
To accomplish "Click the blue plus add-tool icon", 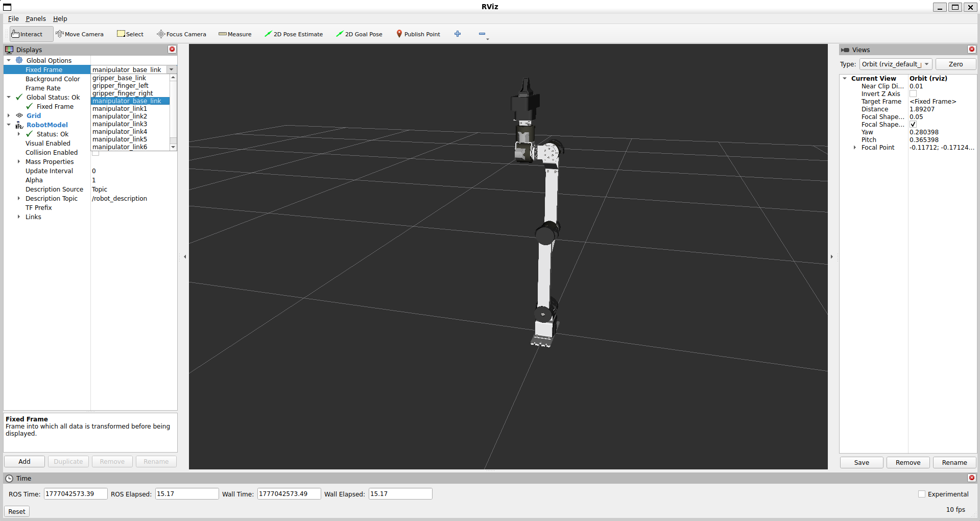I will coord(458,34).
